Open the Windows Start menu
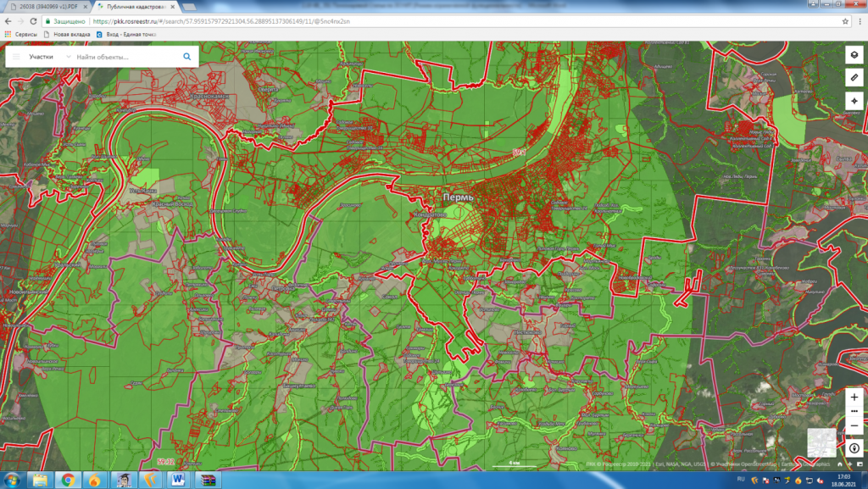The height and width of the screenshot is (489, 868). 12,480
